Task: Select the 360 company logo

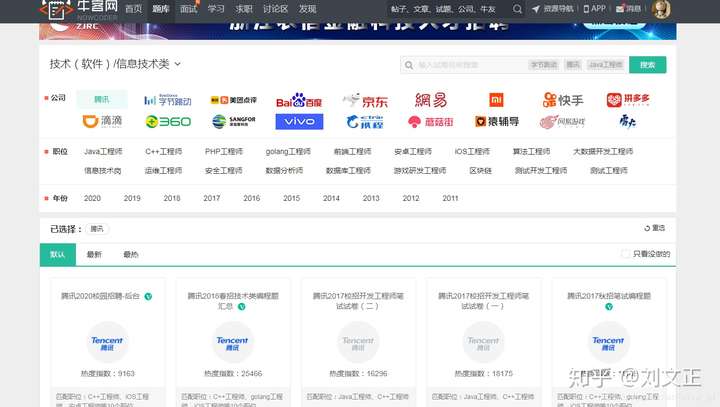Action: click(x=168, y=122)
